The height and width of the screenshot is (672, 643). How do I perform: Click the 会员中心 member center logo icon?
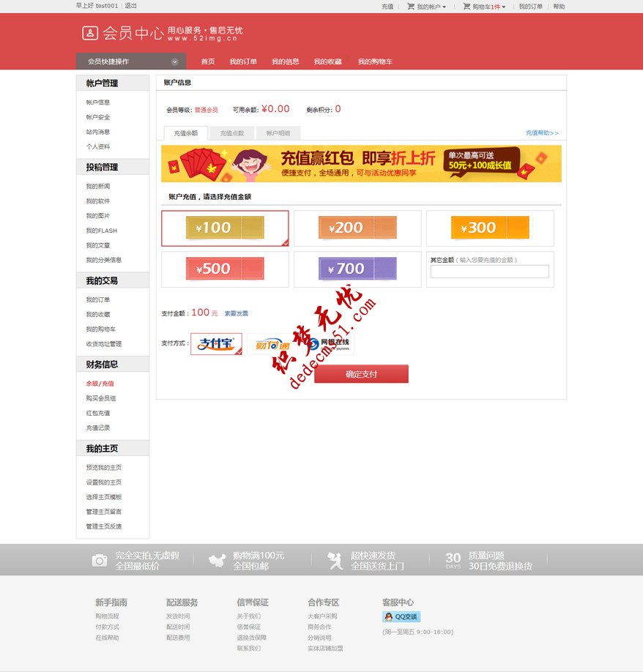[x=91, y=32]
